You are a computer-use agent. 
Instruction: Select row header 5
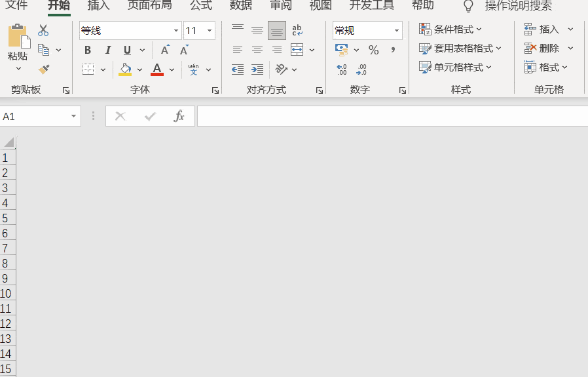7,218
